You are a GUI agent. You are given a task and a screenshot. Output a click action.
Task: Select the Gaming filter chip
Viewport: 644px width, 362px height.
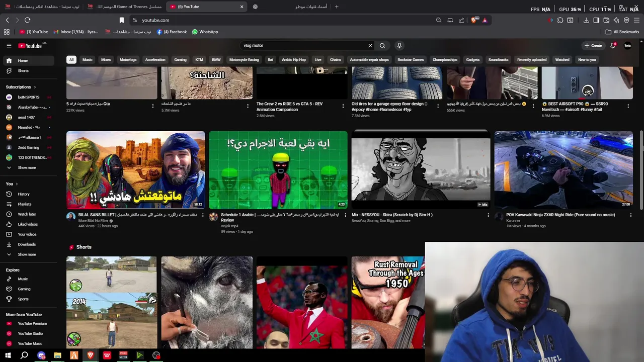coord(180,60)
